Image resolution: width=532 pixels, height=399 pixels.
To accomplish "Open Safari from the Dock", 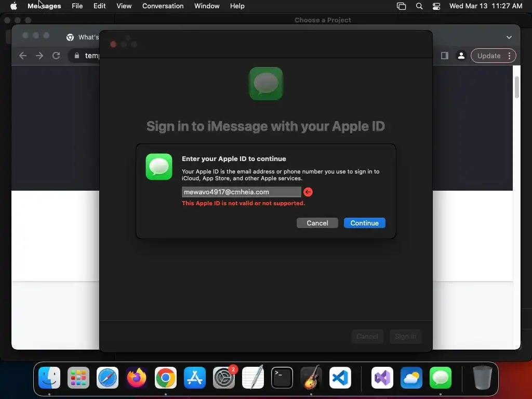I will [108, 378].
